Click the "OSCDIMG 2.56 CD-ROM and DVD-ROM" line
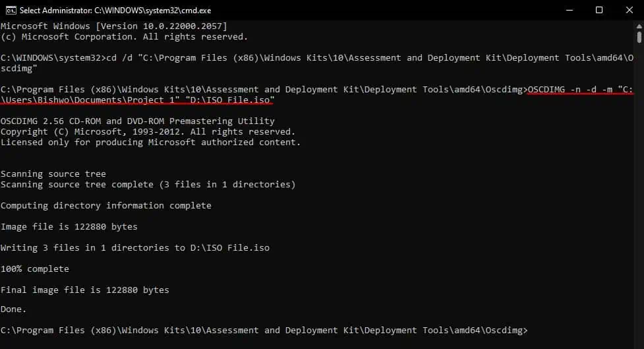 pos(137,121)
